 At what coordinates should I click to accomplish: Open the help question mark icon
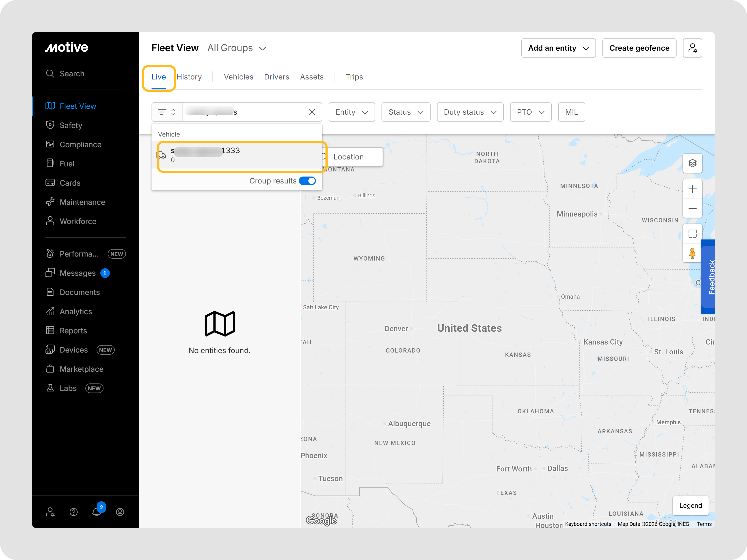tap(74, 512)
